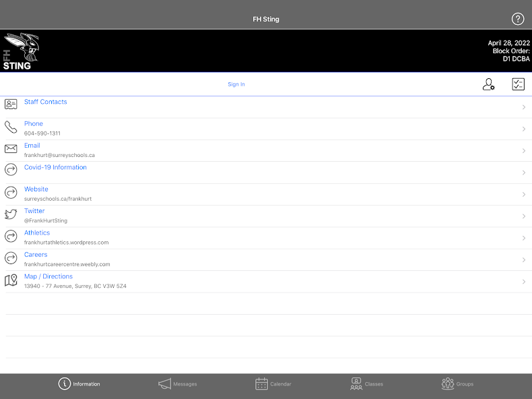532x399 pixels.
Task: Switch to the Calendar tab
Action: [x=273, y=383]
